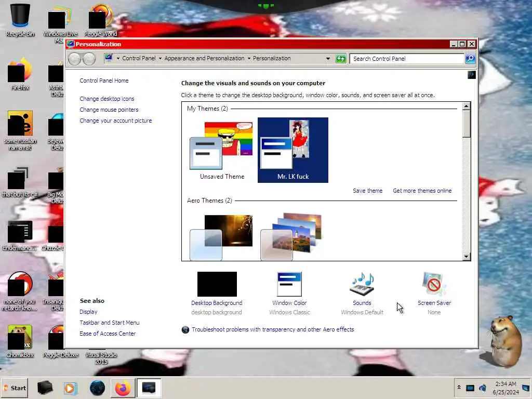Go to Control Panel breadcrumb
The image size is (532, 399).
[x=139, y=58]
